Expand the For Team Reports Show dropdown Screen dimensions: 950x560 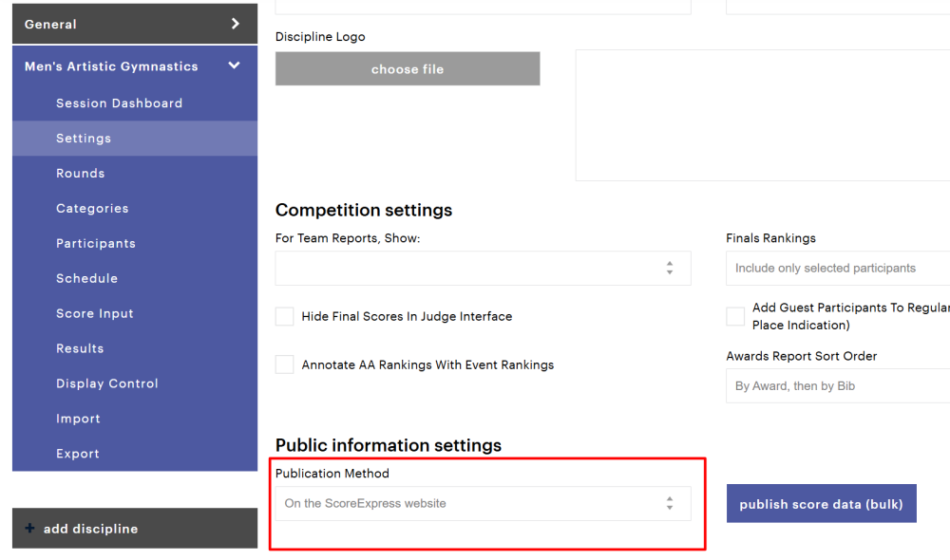pos(483,269)
